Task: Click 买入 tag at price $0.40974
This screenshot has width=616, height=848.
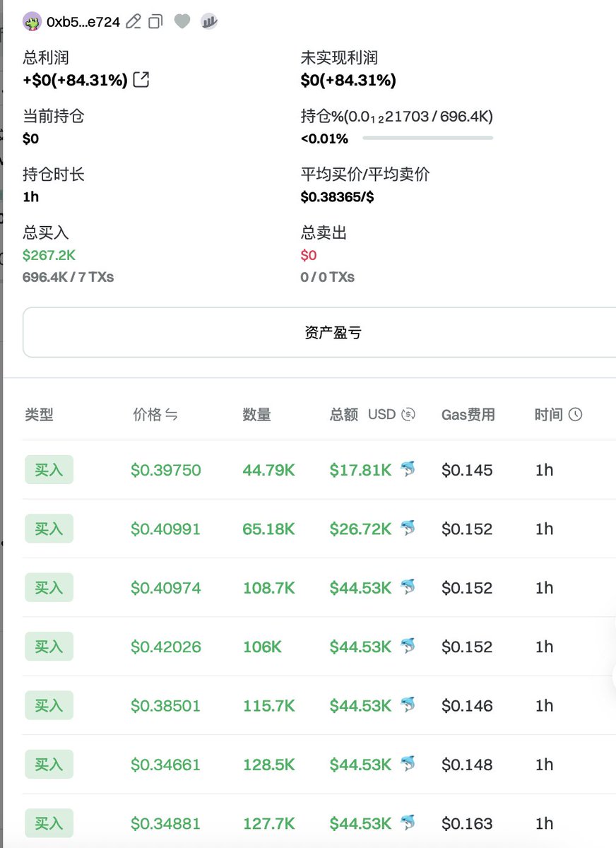Action: (x=49, y=588)
